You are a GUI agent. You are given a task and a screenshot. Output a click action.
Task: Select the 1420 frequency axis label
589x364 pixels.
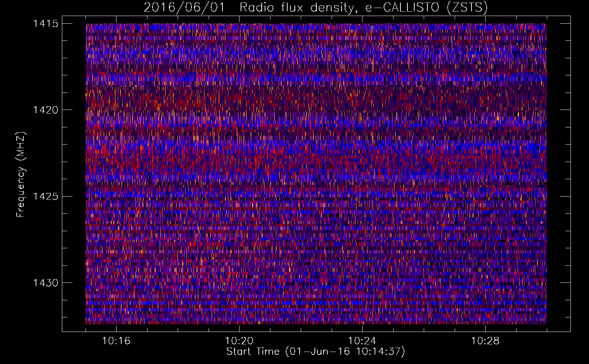(x=46, y=110)
